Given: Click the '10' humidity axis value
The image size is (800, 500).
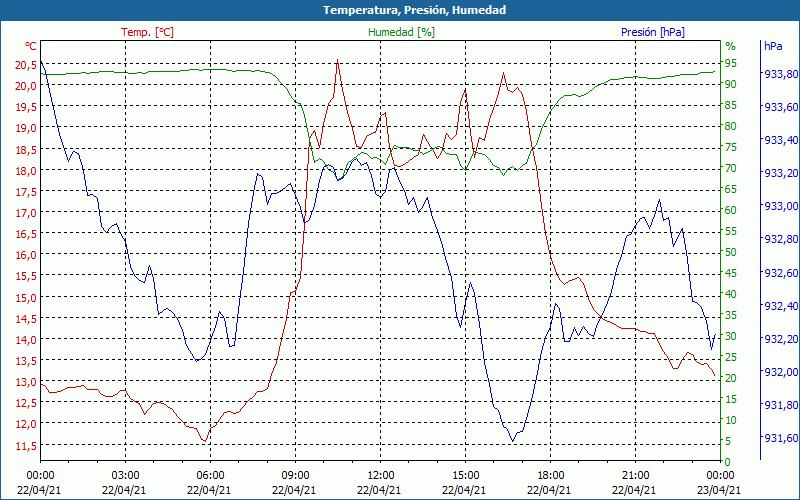Looking at the screenshot, I should 731,420.
